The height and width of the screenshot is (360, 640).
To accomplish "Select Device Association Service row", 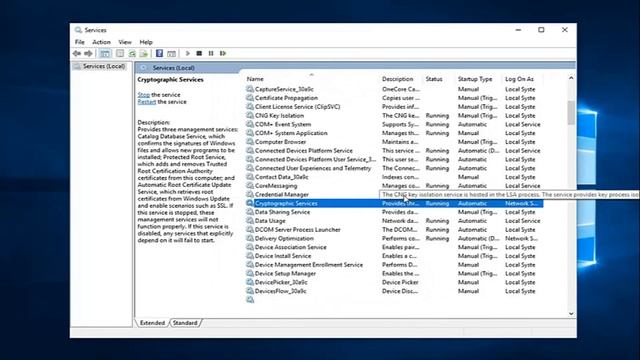I will tap(394, 247).
